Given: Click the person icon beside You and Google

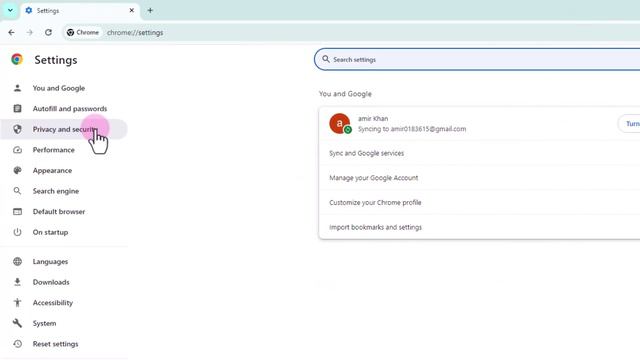Looking at the screenshot, I should (17, 88).
